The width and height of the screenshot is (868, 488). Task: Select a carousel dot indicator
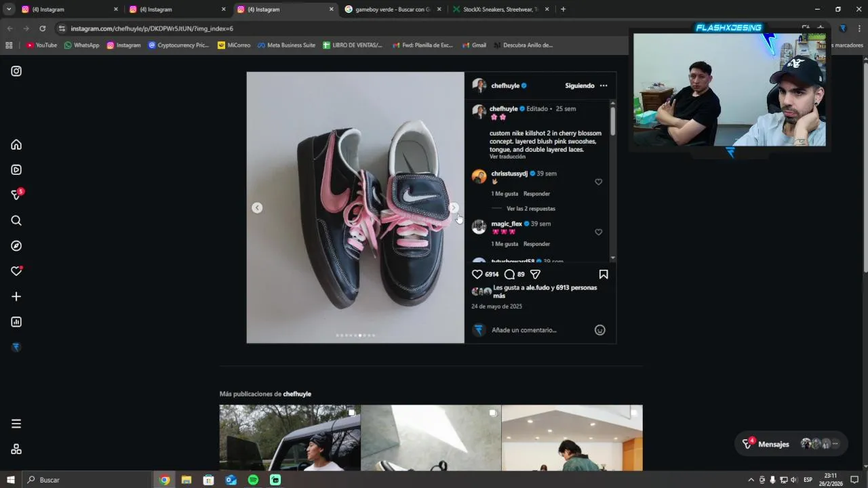(355, 335)
